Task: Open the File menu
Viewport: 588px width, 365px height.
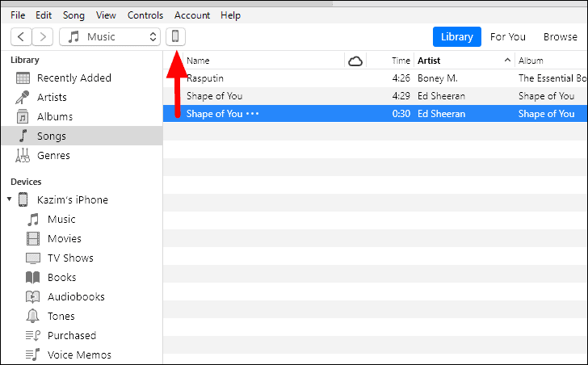Action: (x=18, y=15)
